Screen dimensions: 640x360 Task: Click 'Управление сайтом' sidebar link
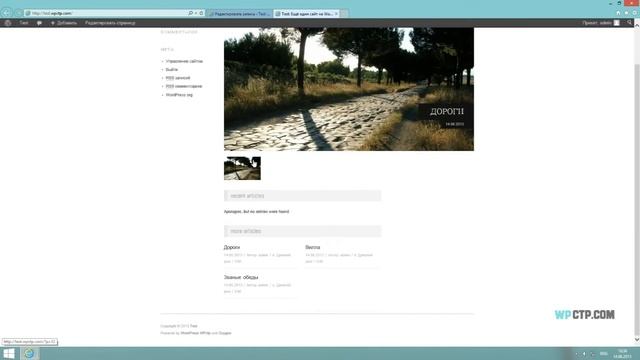[x=184, y=61]
